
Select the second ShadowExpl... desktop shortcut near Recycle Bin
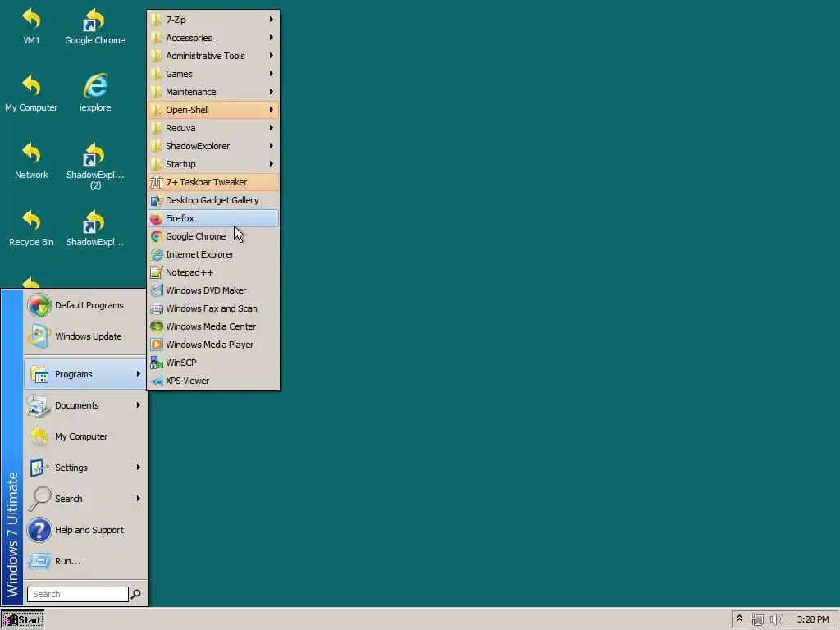click(x=95, y=228)
